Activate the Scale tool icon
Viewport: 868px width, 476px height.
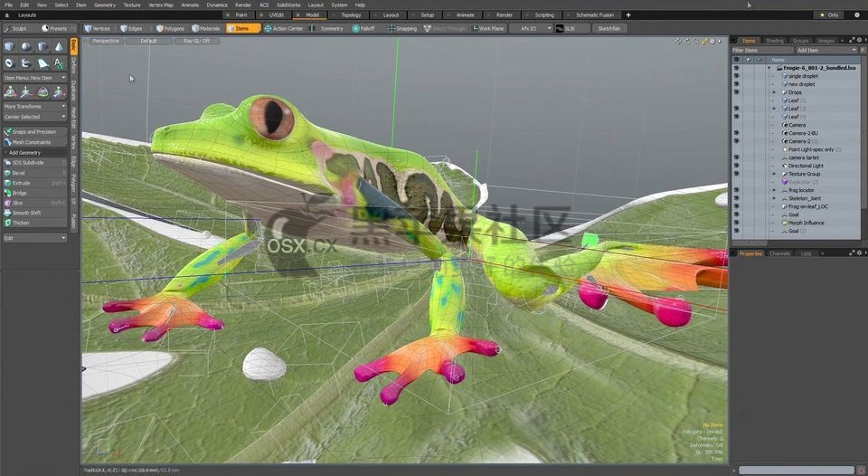pyautogui.click(x=59, y=92)
